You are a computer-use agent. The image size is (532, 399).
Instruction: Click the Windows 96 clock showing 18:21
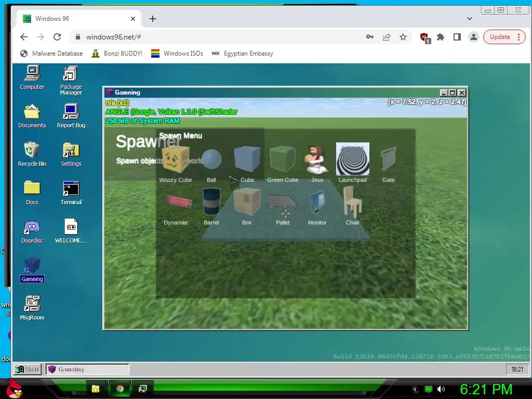tap(517, 369)
